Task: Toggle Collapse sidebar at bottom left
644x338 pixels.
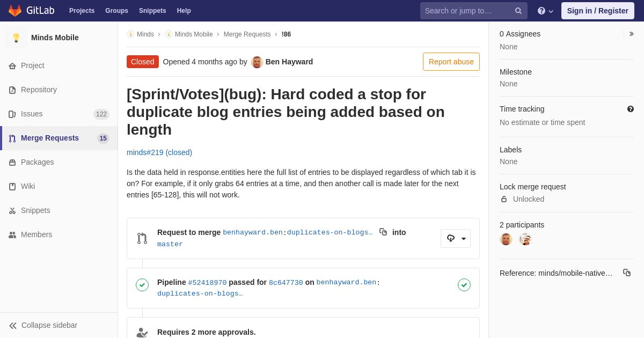Action: (x=43, y=325)
